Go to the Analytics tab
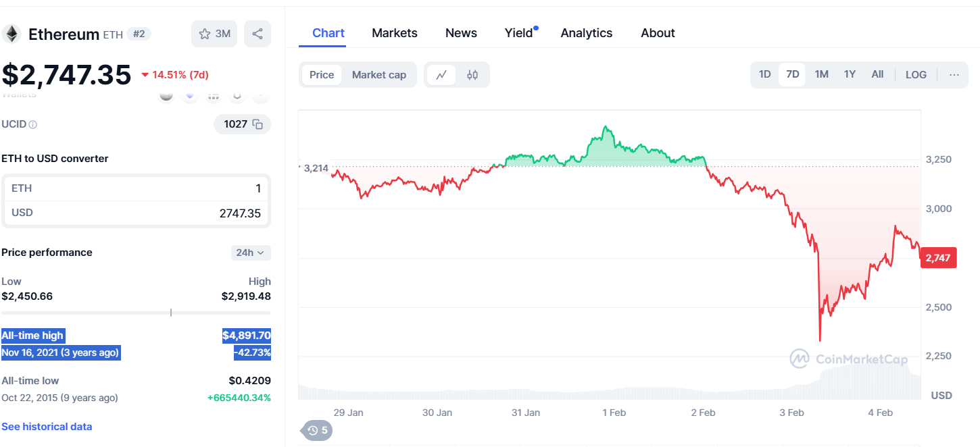This screenshot has width=980, height=447. pos(587,33)
